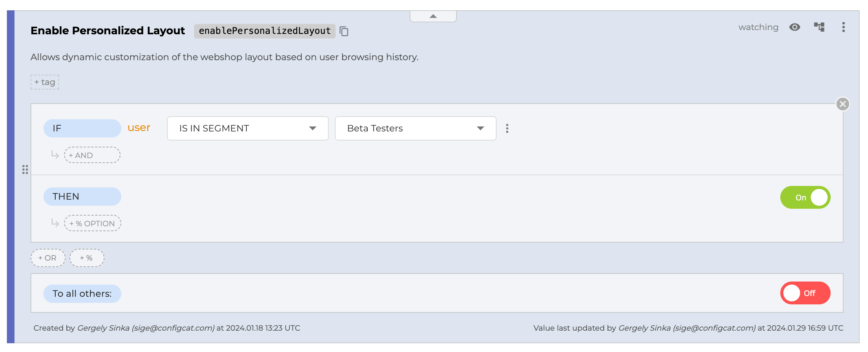Open the IS IN SEGMENT comparator dropdown

tap(248, 128)
